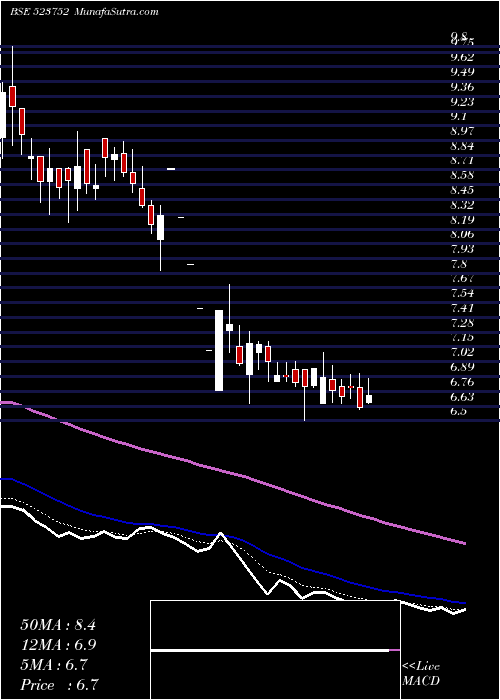Click the BSE 523752 chart title
Image resolution: width=500 pixels, height=700 pixels.
[39, 12]
